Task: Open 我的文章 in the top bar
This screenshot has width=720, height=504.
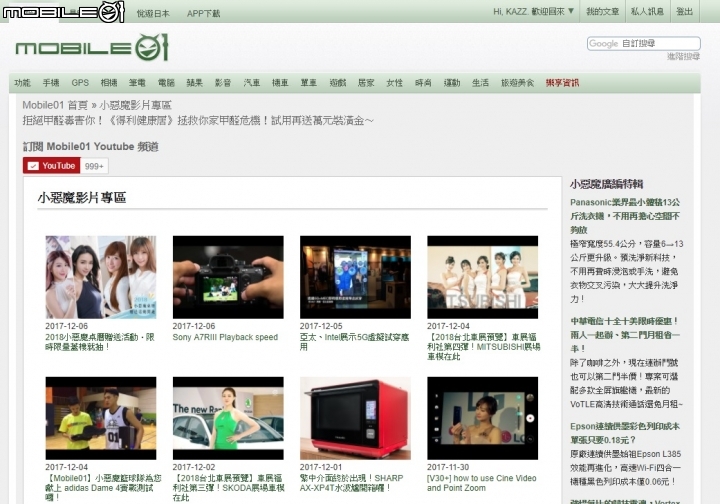Action: coord(602,11)
